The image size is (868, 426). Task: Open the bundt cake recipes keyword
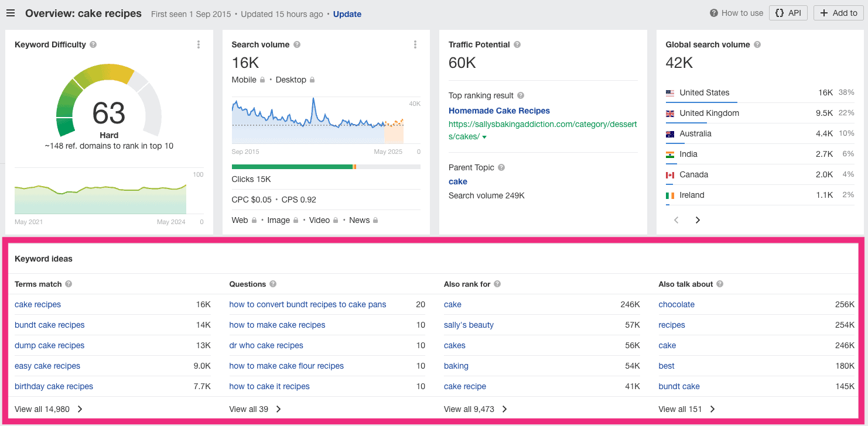tap(50, 325)
